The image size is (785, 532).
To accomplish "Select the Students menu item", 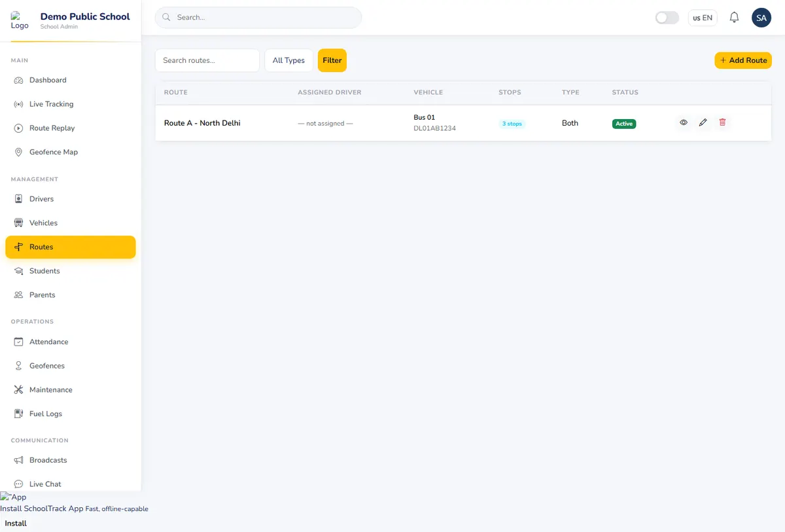I will 71,271.
